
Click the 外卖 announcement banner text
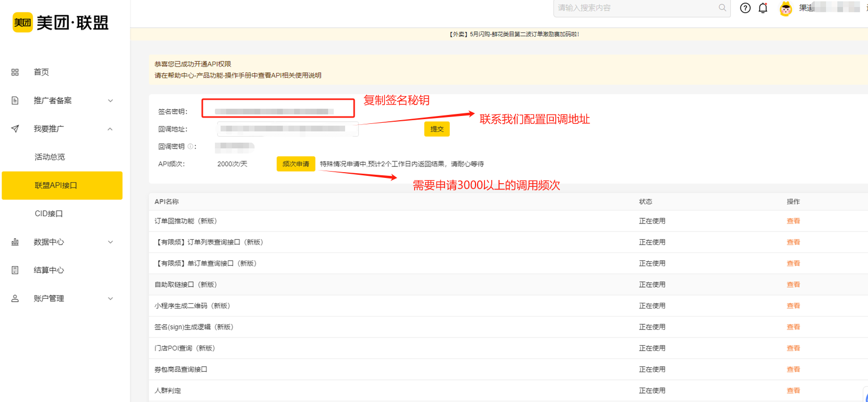(x=513, y=34)
